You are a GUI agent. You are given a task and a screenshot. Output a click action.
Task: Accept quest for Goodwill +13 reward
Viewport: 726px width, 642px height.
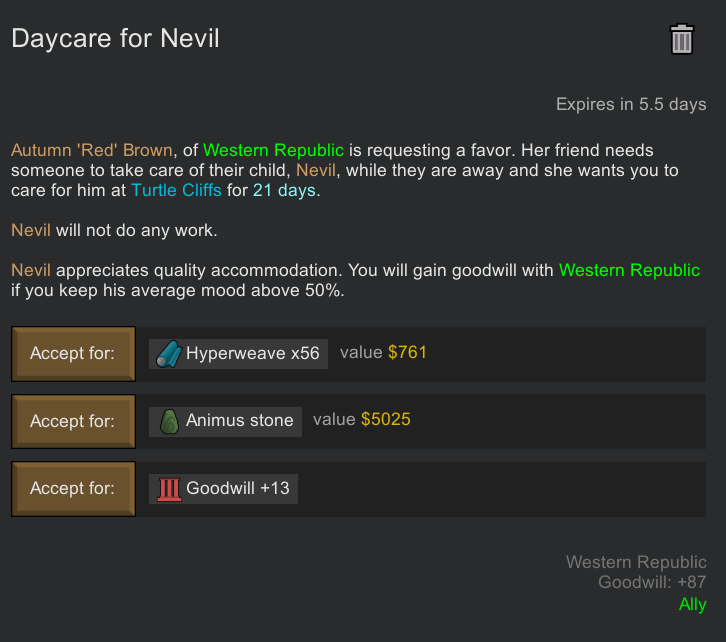point(73,489)
